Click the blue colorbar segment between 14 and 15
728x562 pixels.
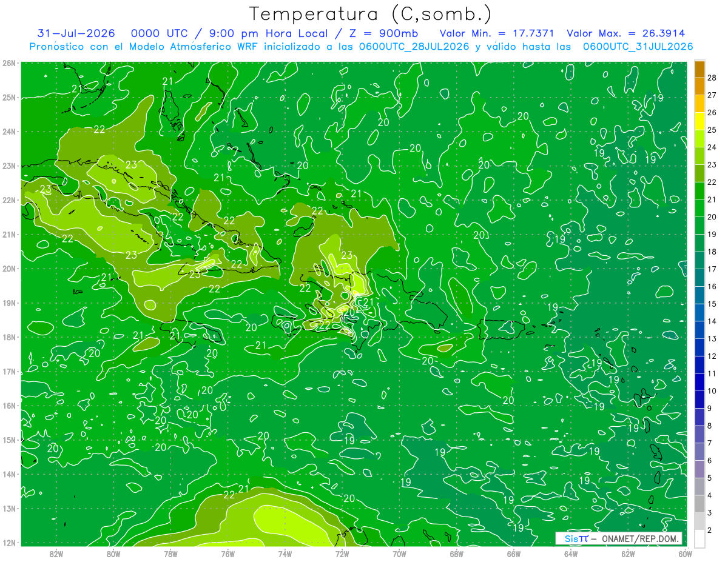(699, 312)
